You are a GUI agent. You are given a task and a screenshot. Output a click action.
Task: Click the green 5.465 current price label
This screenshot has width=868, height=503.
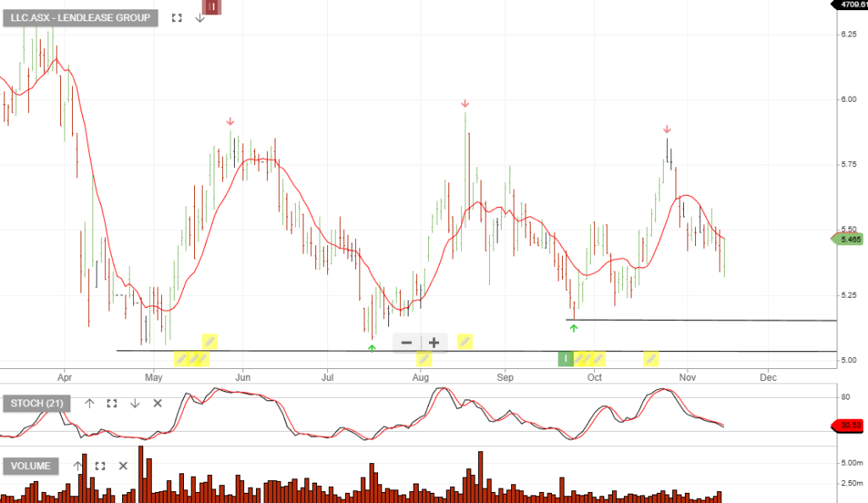tap(846, 240)
